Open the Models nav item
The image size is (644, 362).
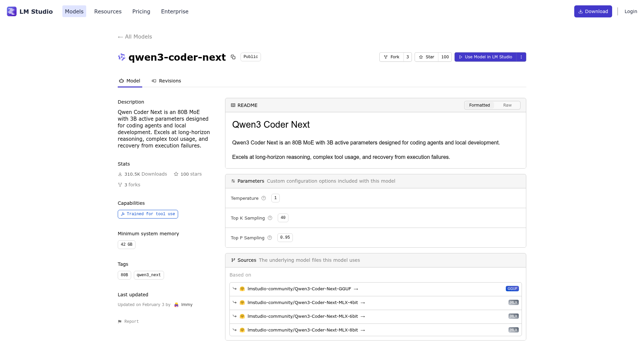tap(74, 11)
